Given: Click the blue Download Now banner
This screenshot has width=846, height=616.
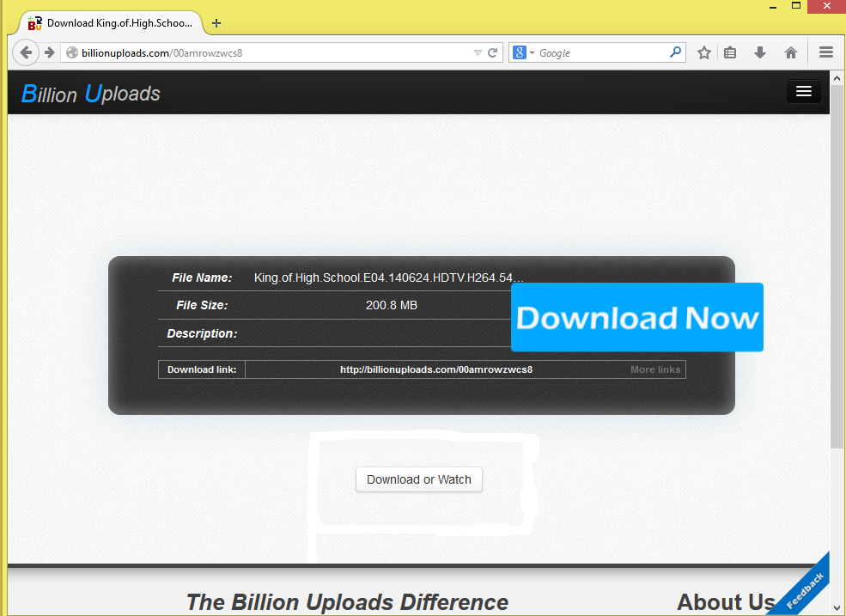Looking at the screenshot, I should coord(637,317).
